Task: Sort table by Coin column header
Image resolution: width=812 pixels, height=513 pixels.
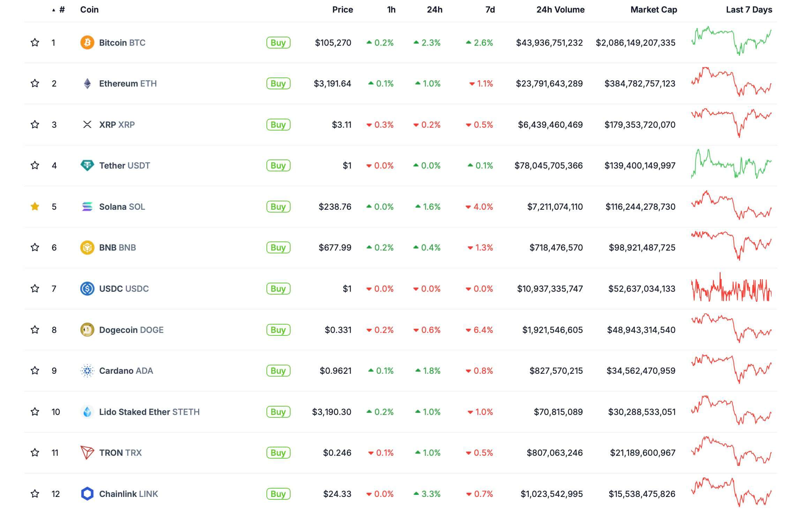Action: coord(89,10)
